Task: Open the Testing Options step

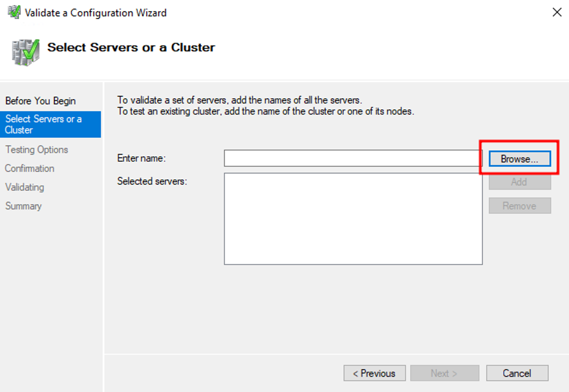Action: click(x=37, y=150)
